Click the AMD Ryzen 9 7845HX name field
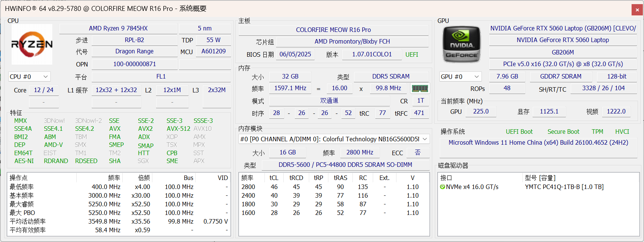Screen dimensions: 644x242 pyautogui.click(x=118, y=29)
